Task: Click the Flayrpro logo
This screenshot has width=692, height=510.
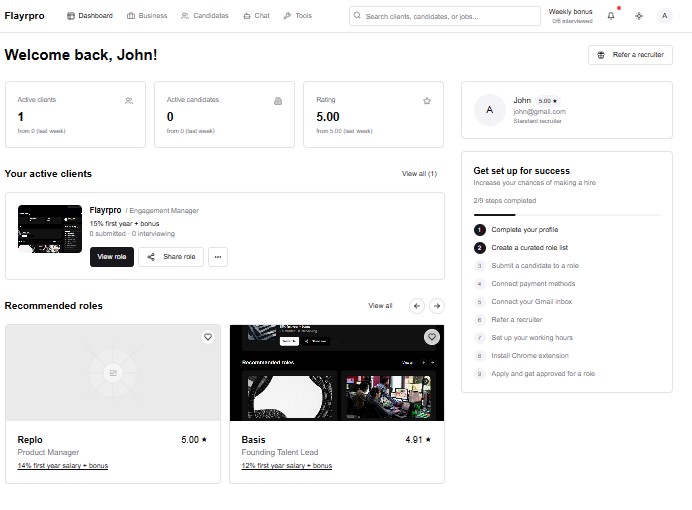Action: [x=24, y=15]
